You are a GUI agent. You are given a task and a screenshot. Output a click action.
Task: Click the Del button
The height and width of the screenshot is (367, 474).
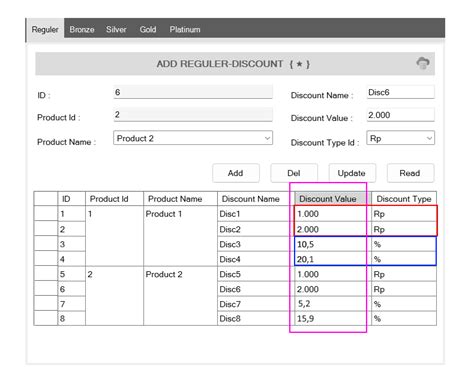click(x=294, y=173)
